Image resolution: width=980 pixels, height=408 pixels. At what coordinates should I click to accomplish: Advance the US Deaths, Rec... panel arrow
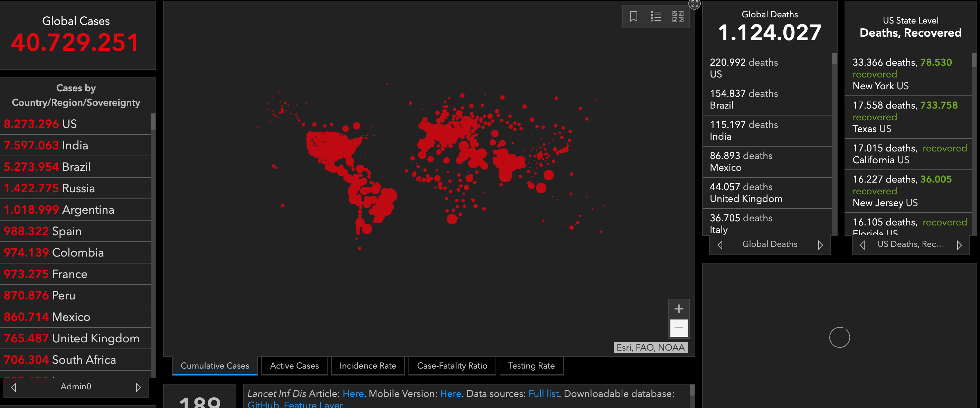(x=959, y=245)
